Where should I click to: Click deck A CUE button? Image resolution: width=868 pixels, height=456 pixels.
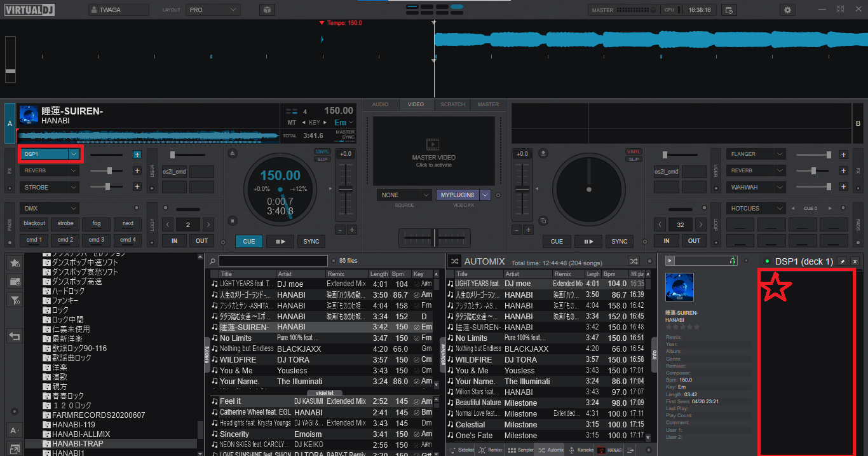coord(249,241)
